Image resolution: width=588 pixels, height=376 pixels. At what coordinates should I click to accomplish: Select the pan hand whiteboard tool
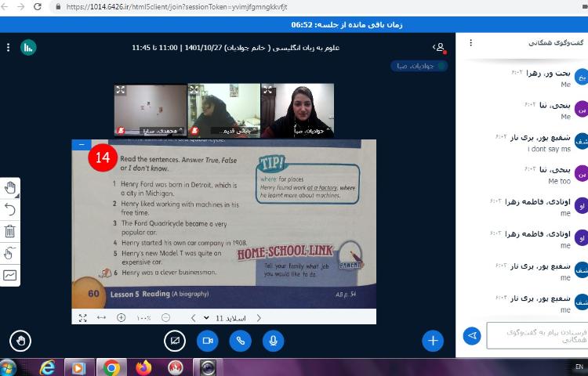tap(10, 188)
